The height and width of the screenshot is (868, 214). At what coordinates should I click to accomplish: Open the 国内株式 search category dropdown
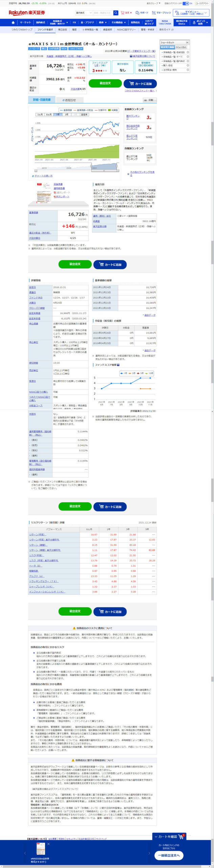tap(84, 13)
